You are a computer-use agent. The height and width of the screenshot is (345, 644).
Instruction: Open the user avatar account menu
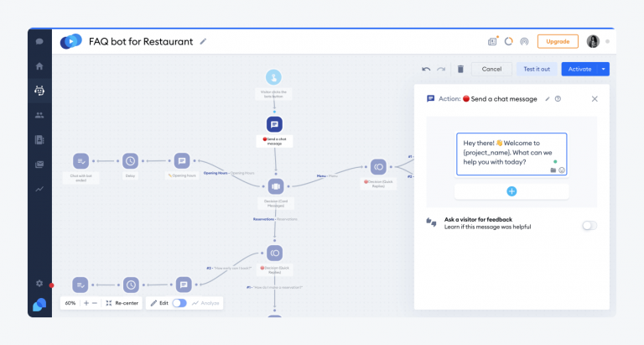tap(593, 41)
